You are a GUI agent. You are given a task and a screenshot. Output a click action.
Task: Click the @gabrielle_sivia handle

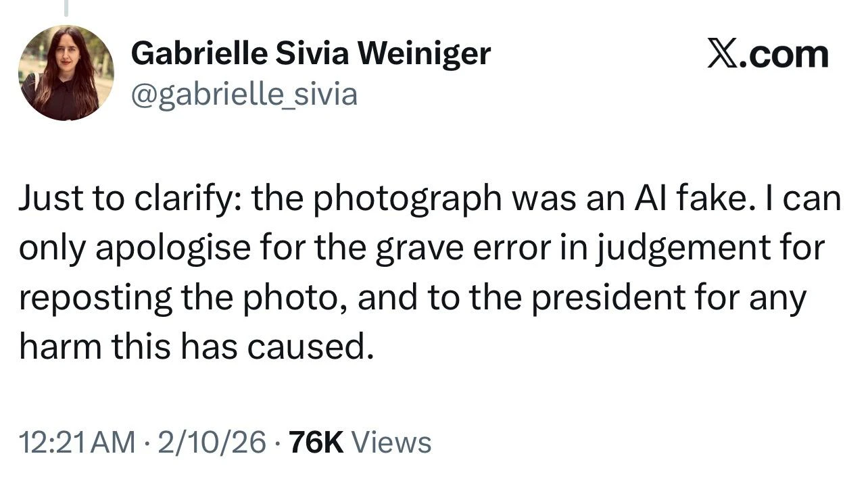[243, 95]
